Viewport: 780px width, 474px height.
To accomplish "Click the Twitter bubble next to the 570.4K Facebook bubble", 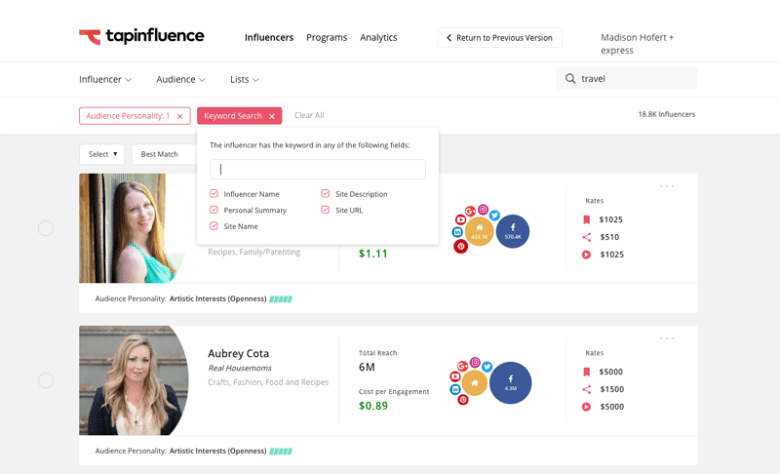I will pyautogui.click(x=494, y=215).
